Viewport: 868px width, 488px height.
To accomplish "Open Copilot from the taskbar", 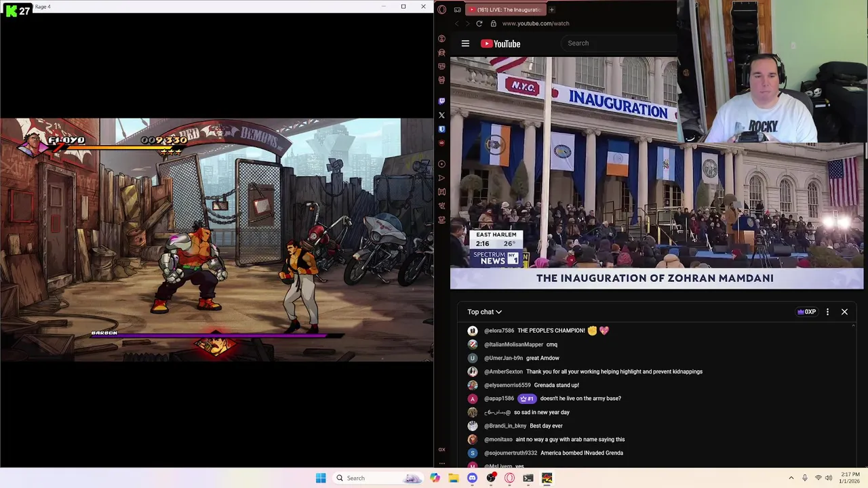I will tap(435, 478).
